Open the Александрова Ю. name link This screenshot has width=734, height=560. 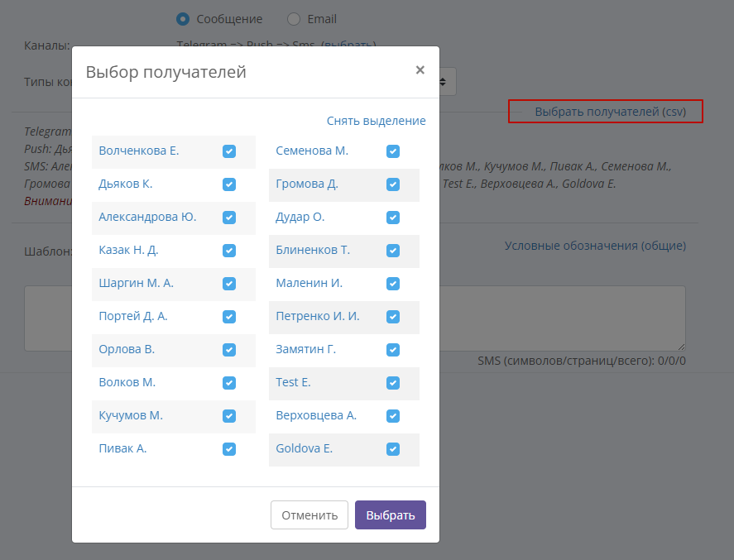[147, 217]
